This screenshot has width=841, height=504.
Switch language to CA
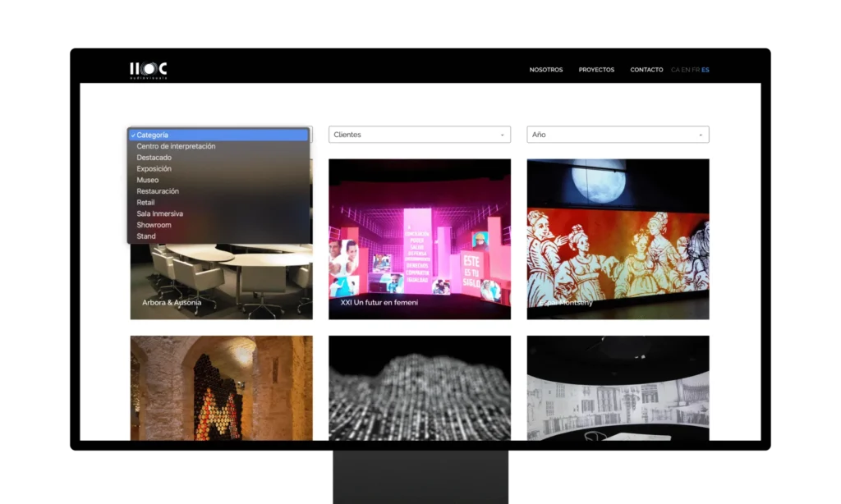(675, 70)
